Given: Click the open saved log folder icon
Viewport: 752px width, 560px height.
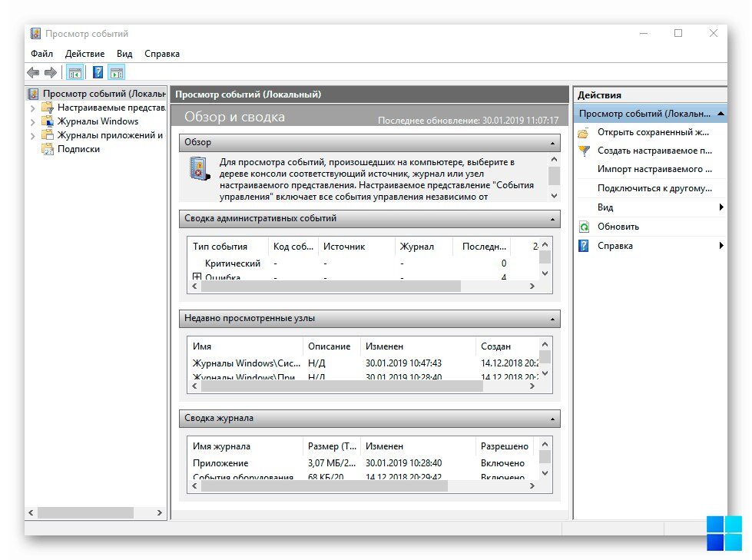Looking at the screenshot, I should click(x=584, y=132).
